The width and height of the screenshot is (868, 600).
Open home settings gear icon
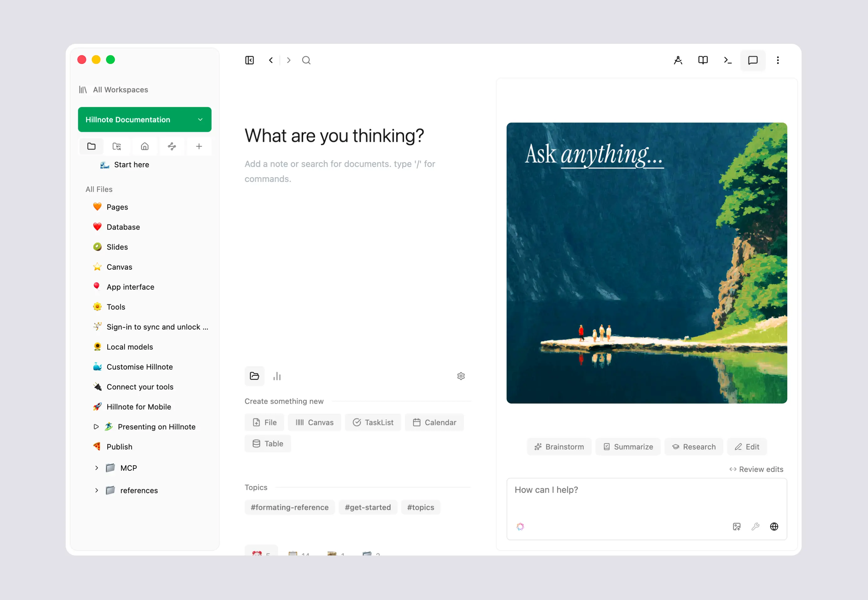461,376
